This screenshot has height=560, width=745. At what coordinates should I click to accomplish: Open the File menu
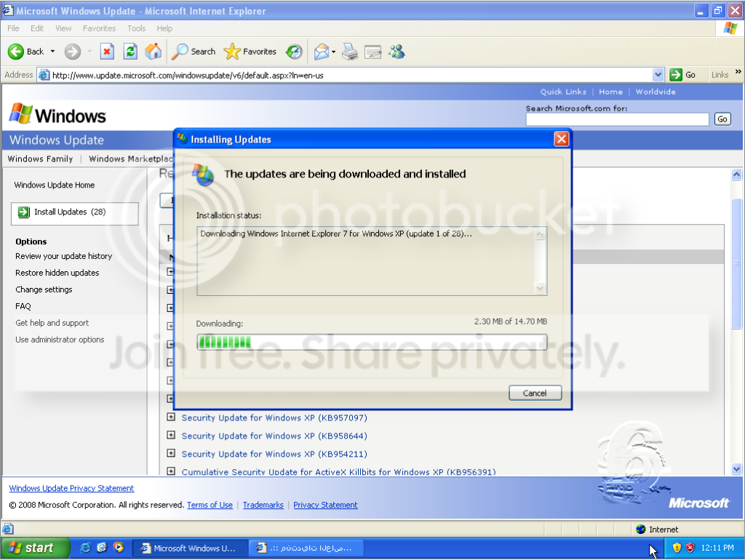(13, 28)
